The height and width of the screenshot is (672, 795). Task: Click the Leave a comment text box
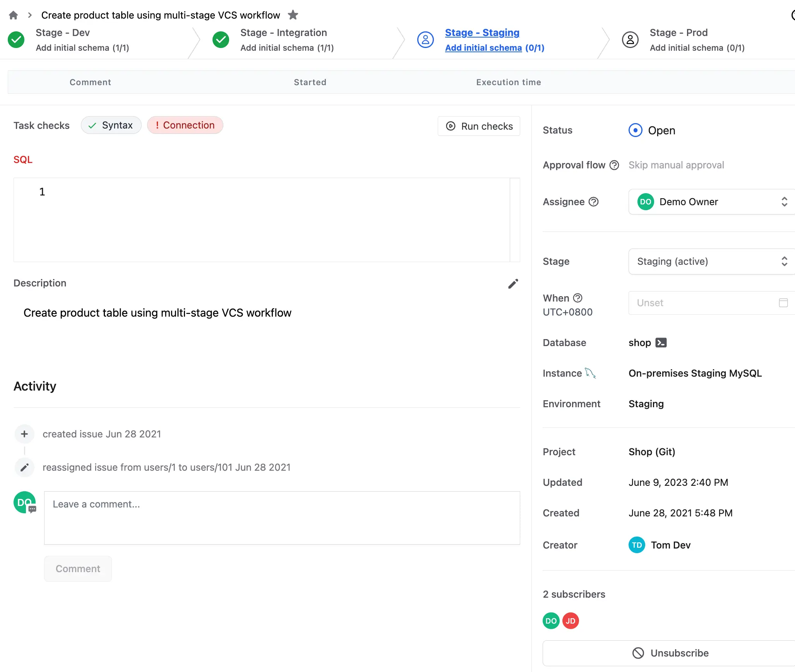(x=282, y=518)
